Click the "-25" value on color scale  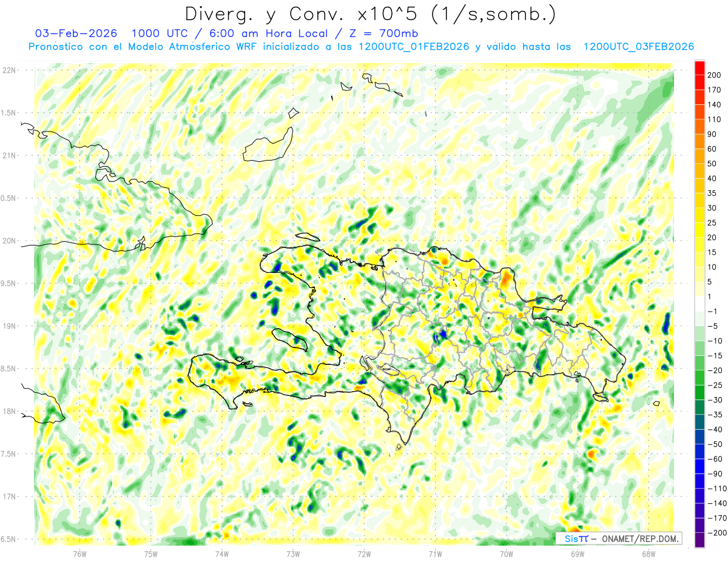coord(714,385)
